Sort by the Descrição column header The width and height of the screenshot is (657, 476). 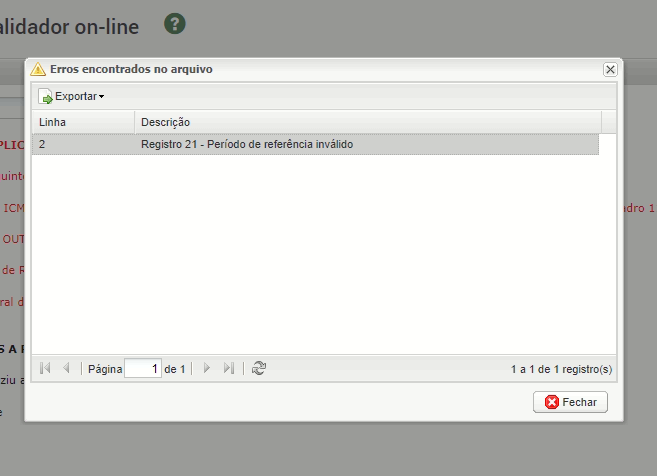click(367, 122)
